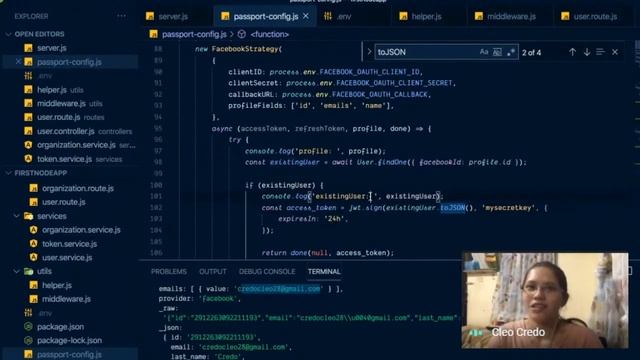This screenshot has width=640, height=360.
Task: Click passport-config.js breadcrumb segment
Action: pyautogui.click(x=194, y=34)
